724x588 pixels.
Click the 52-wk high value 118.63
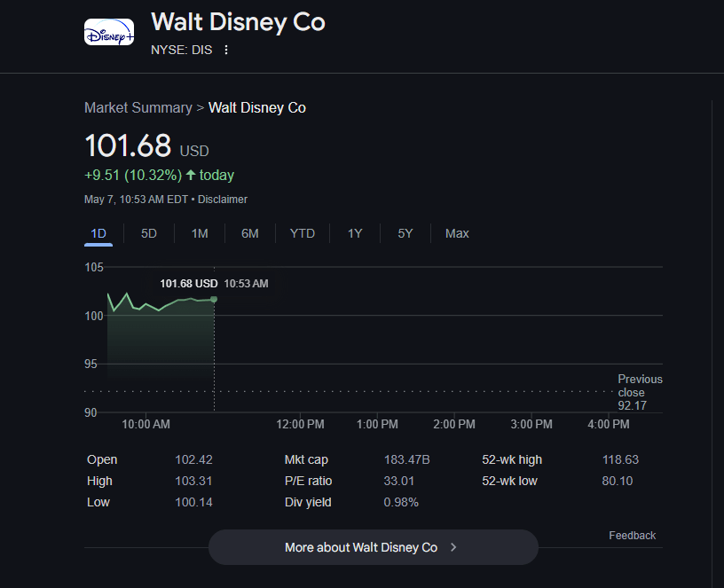coord(620,459)
